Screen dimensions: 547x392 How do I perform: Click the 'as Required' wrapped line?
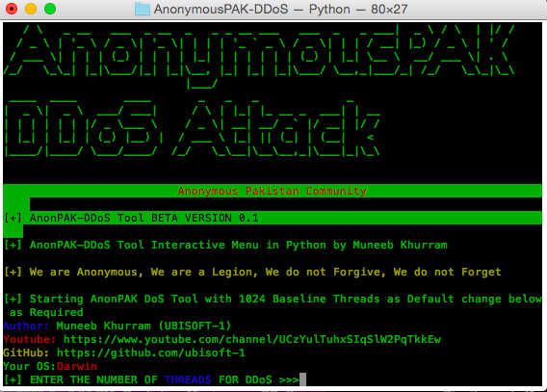pyautogui.click(x=46, y=312)
